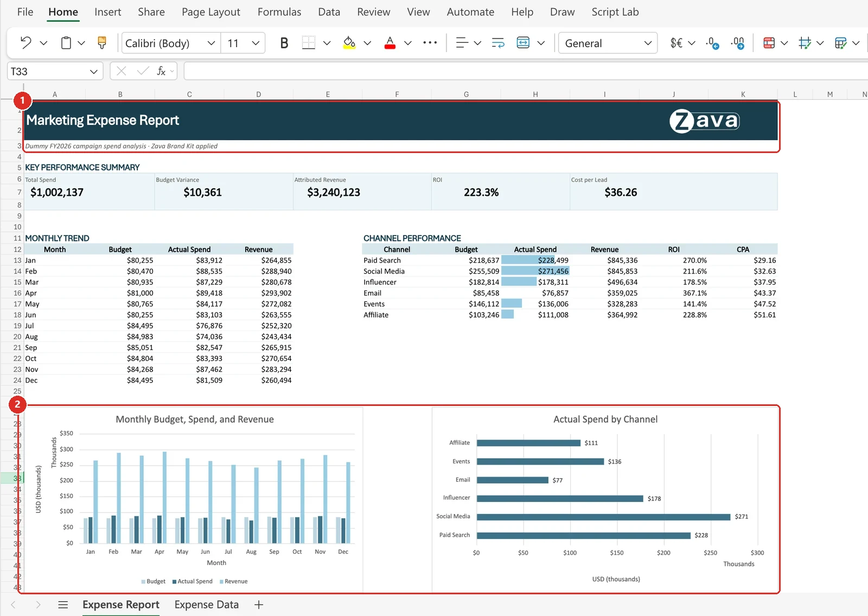868x616 pixels.
Task: Expand the merge options arrow
Action: [x=541, y=43]
